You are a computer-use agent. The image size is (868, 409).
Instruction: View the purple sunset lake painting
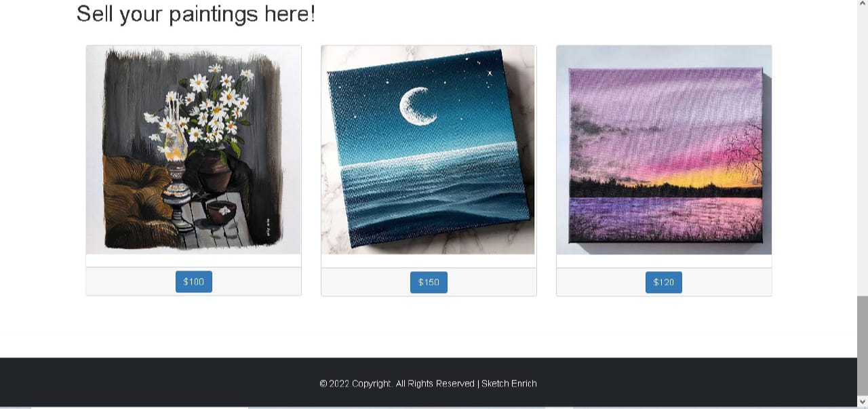pos(664,150)
